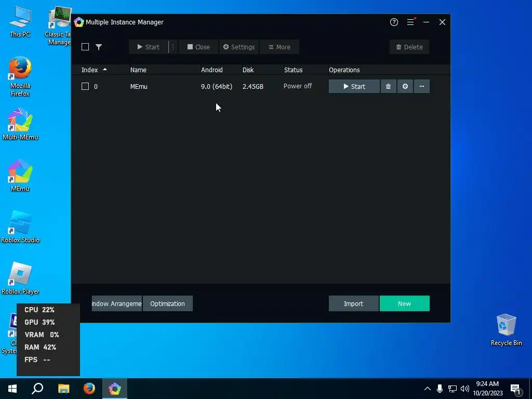Click the toolbar Start button
Screen dimensions: 532x399
click(148, 47)
